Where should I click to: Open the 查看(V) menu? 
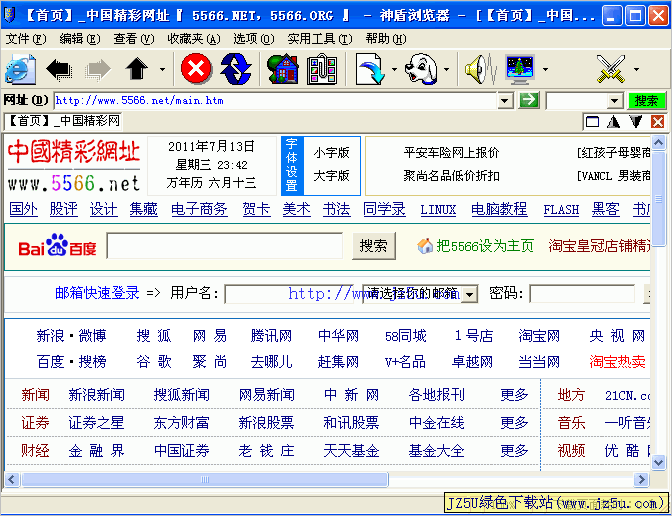pyautogui.click(x=133, y=39)
